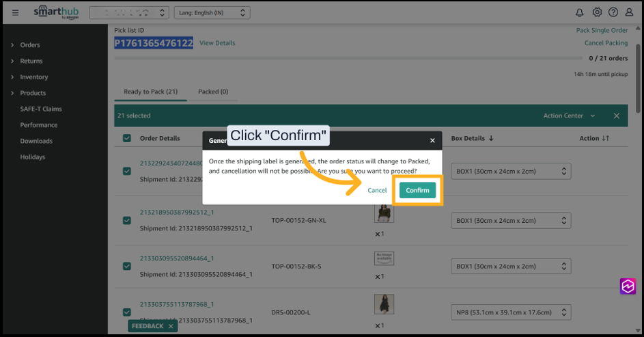Image resolution: width=644 pixels, height=337 pixels.
Task: Click the notifications bell icon
Action: pos(579,12)
